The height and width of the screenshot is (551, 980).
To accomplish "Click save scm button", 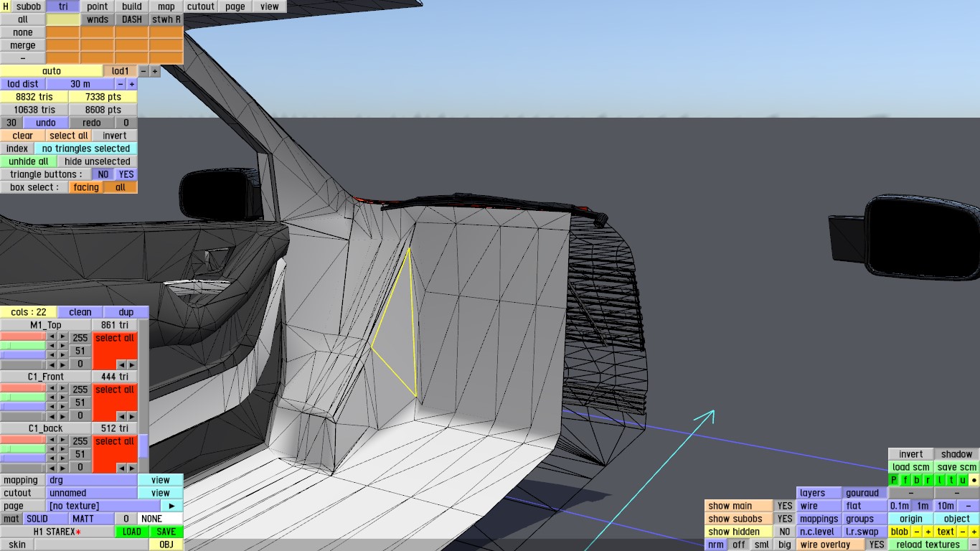I will point(957,467).
